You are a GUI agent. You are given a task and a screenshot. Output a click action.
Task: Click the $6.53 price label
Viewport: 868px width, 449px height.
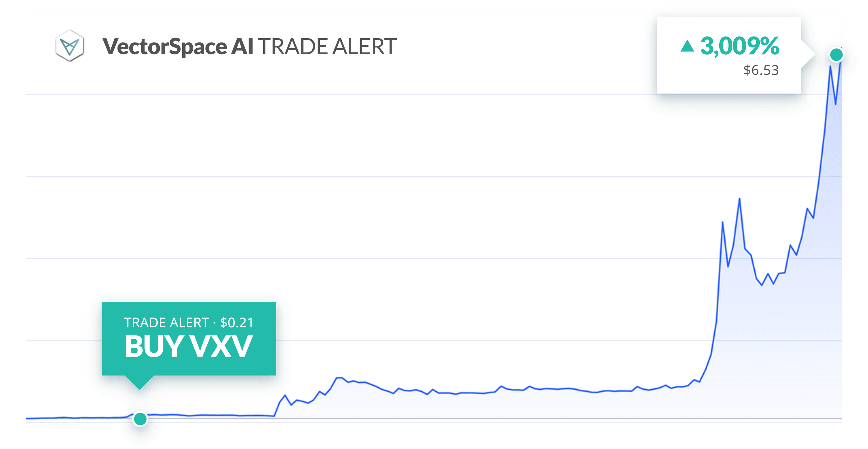tap(761, 70)
